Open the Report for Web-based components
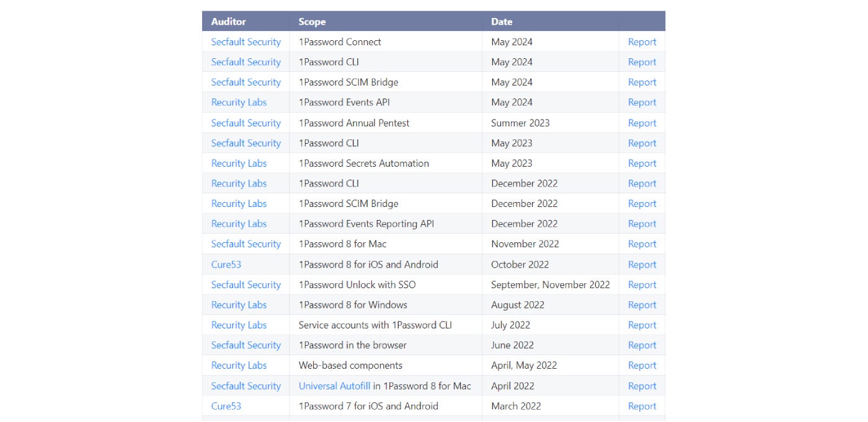The height and width of the screenshot is (422, 868). pyautogui.click(x=642, y=366)
